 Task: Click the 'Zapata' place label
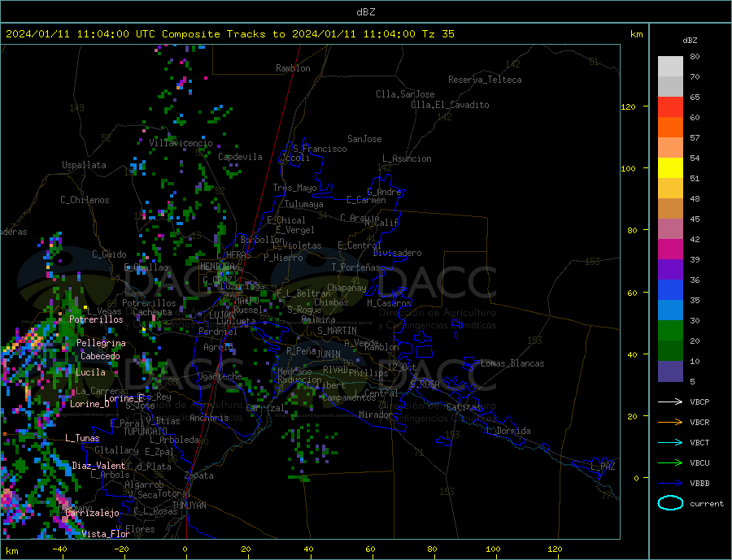[199, 475]
